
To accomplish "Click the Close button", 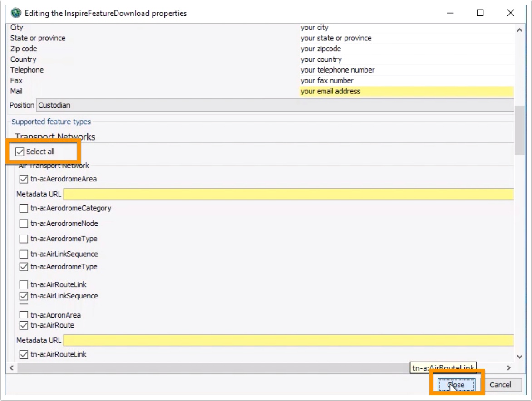I will point(456,385).
